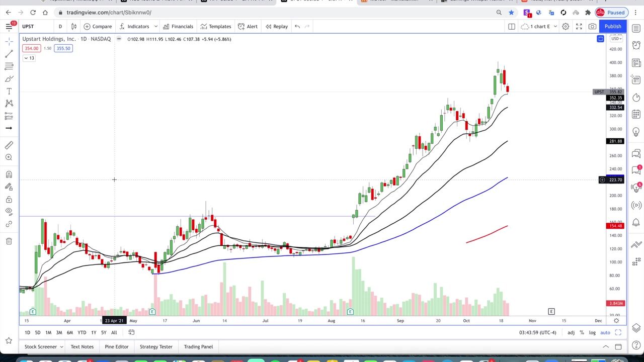Select the arrow marker tool
The image size is (644, 362).
[x=9, y=128]
